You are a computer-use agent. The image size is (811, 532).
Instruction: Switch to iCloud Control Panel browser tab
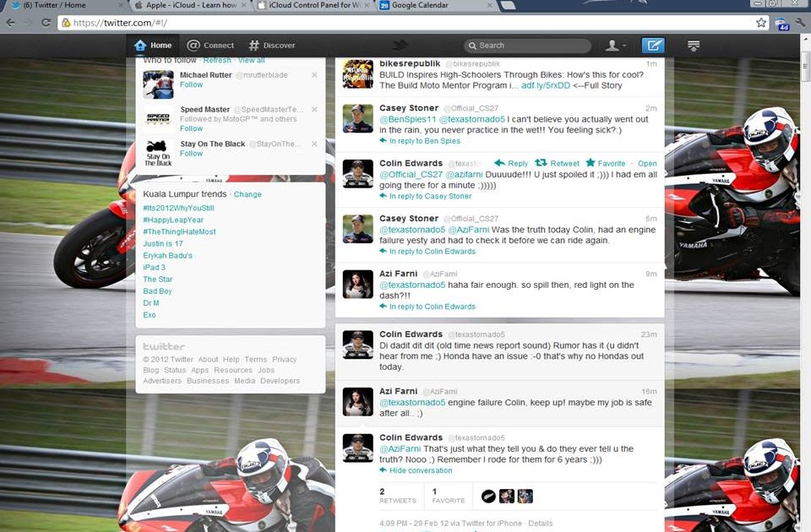click(x=313, y=5)
